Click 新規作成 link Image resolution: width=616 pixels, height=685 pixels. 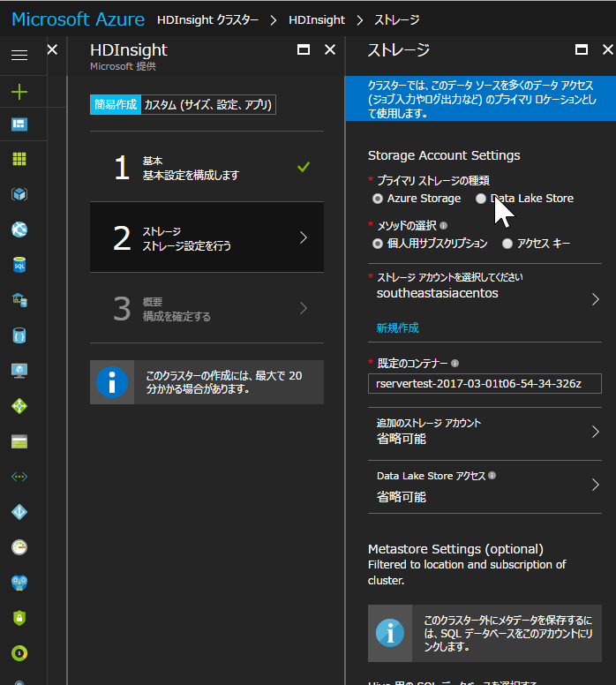pos(397,328)
